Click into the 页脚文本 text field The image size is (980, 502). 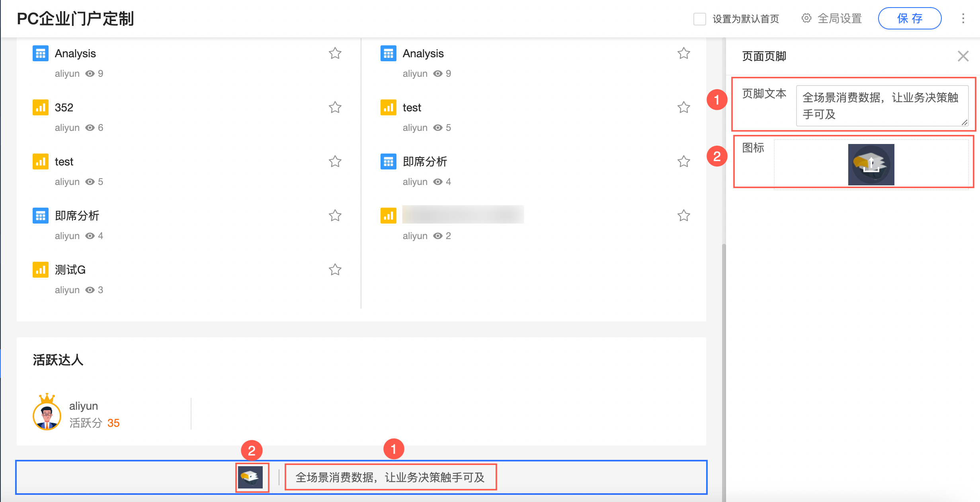tap(882, 106)
